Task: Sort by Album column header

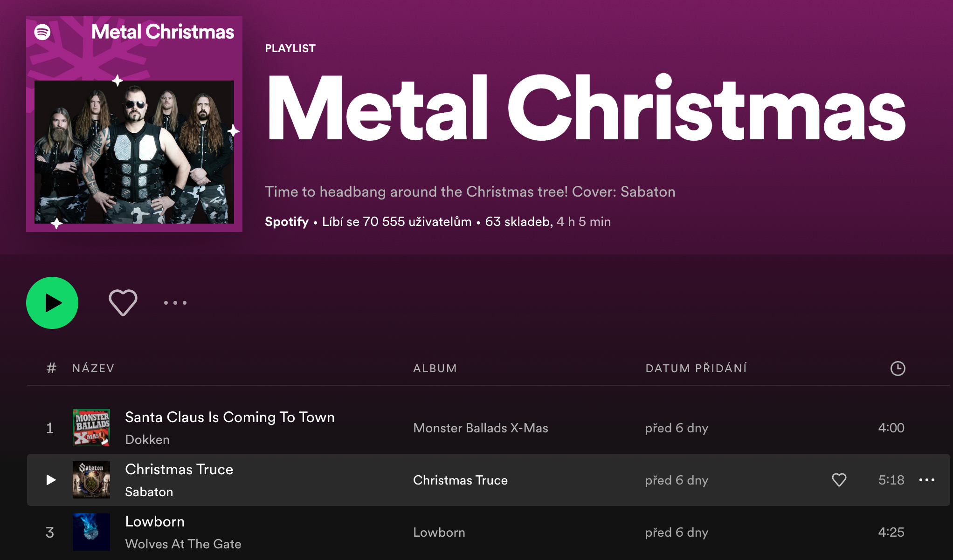Action: (x=435, y=369)
